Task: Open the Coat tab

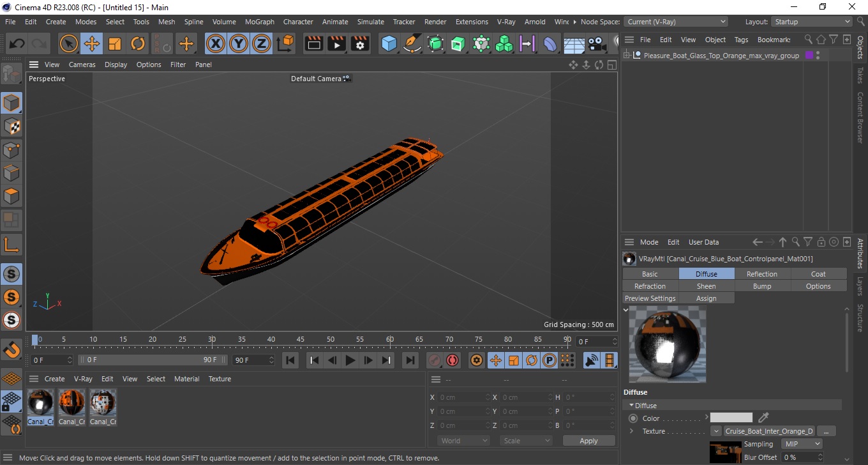Action: coord(818,274)
